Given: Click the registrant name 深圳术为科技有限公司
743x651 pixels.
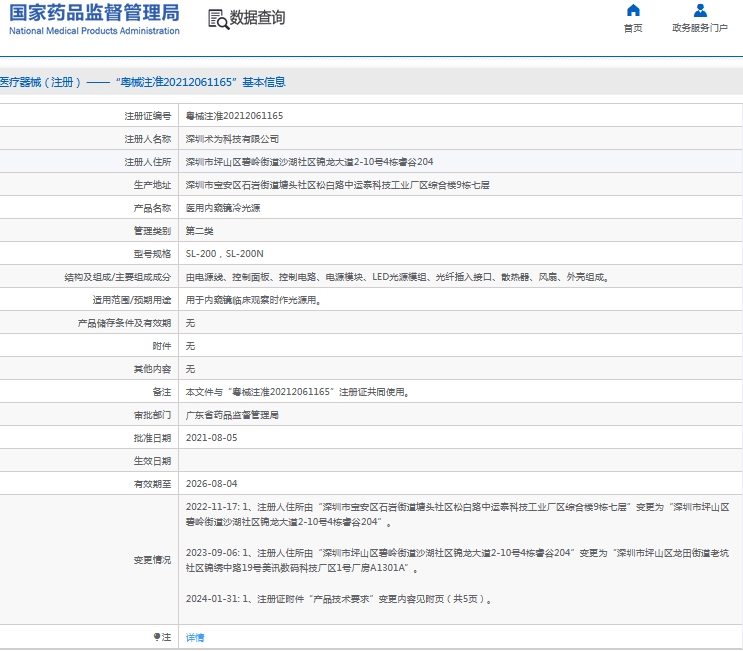Looking at the screenshot, I should 232,139.
